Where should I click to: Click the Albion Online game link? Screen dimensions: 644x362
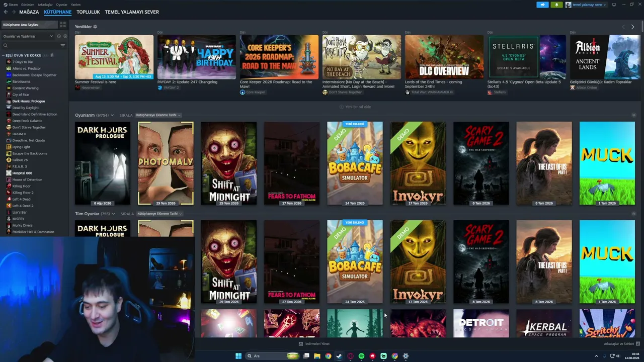584,87
